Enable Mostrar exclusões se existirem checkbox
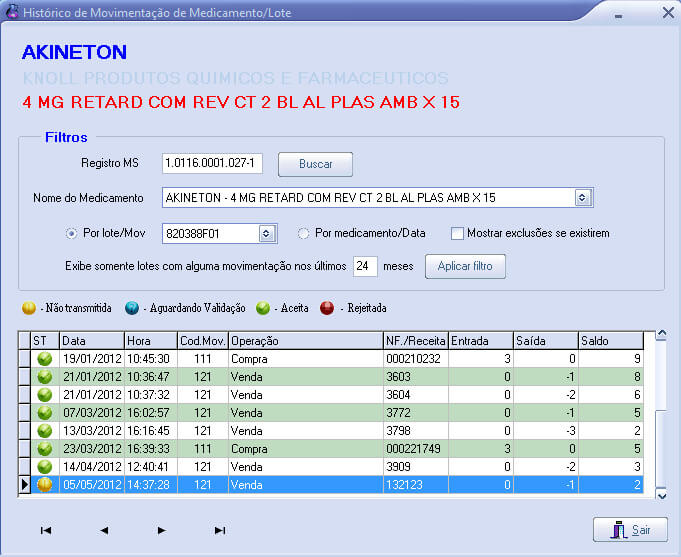Viewport: 681px width, 557px height. [457, 234]
